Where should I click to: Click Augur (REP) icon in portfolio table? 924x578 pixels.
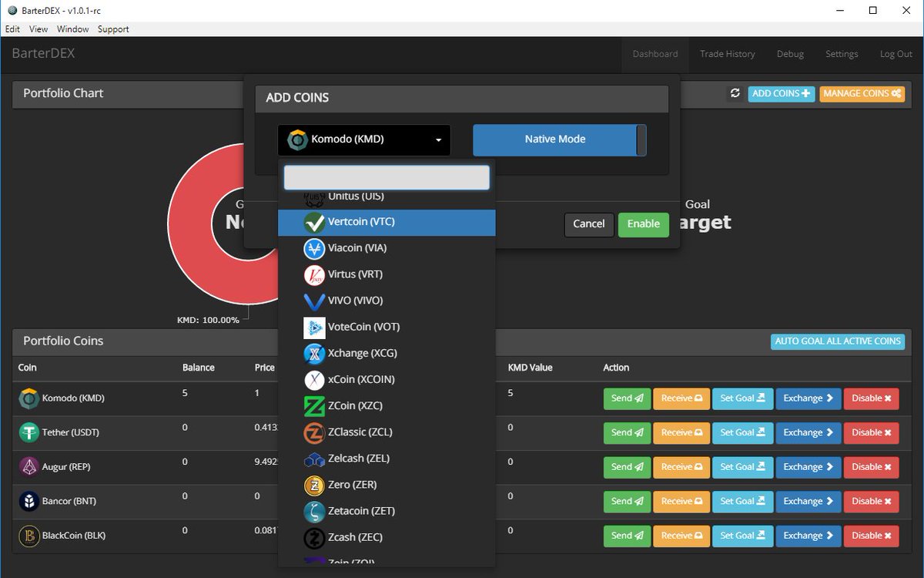click(x=28, y=467)
